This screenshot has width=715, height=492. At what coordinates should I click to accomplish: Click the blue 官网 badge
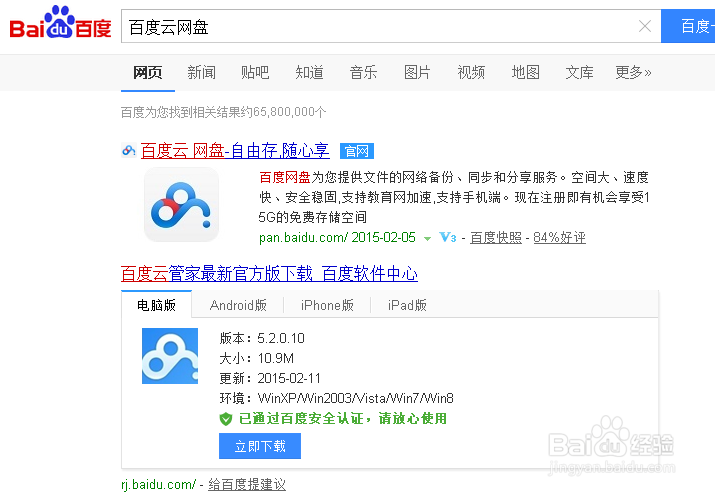pos(357,151)
